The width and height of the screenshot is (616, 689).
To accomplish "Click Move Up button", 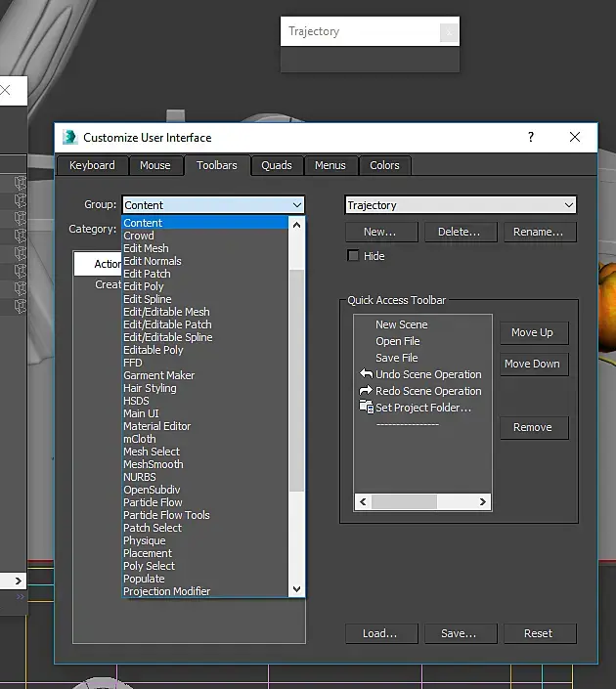I will (x=534, y=332).
